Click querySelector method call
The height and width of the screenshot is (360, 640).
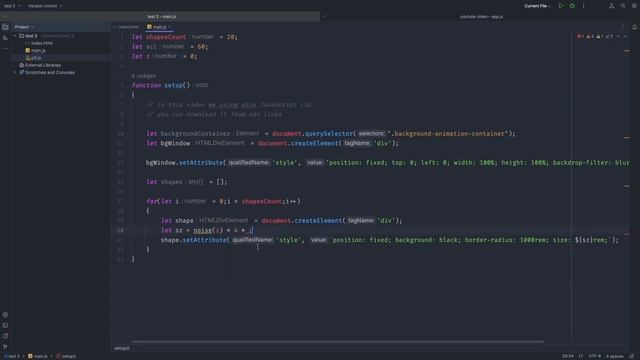point(329,133)
